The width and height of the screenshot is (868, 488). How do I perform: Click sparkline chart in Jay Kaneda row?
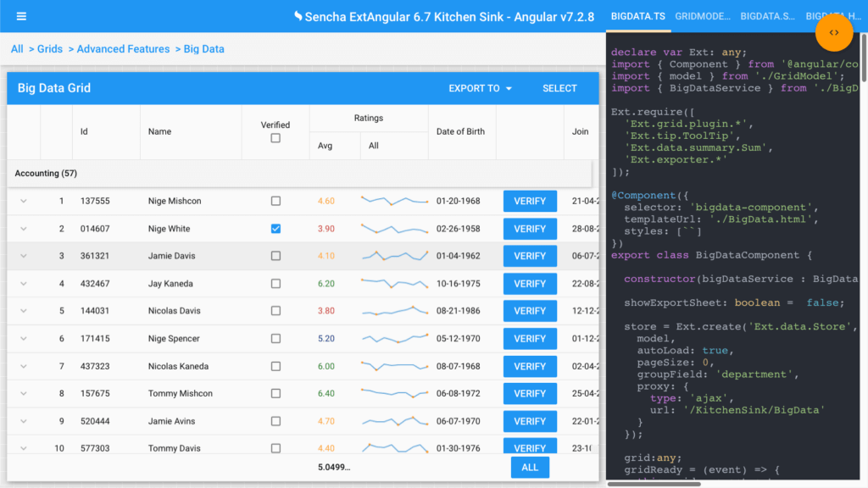point(394,283)
